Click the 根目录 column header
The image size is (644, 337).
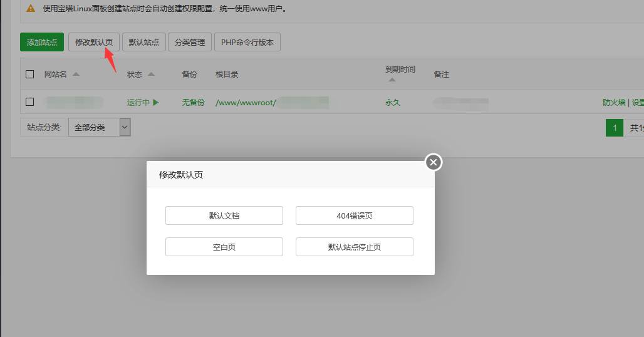[227, 75]
